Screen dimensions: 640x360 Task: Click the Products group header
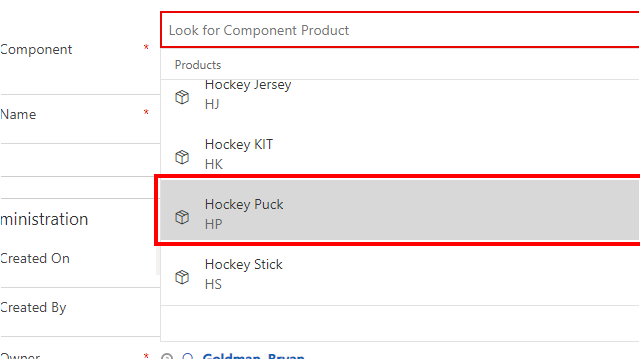pyautogui.click(x=198, y=65)
